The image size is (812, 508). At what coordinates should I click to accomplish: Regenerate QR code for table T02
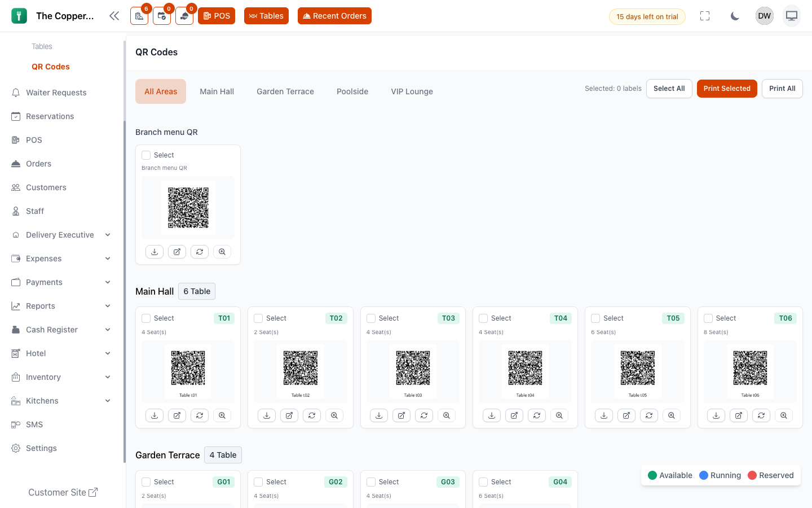click(x=312, y=415)
